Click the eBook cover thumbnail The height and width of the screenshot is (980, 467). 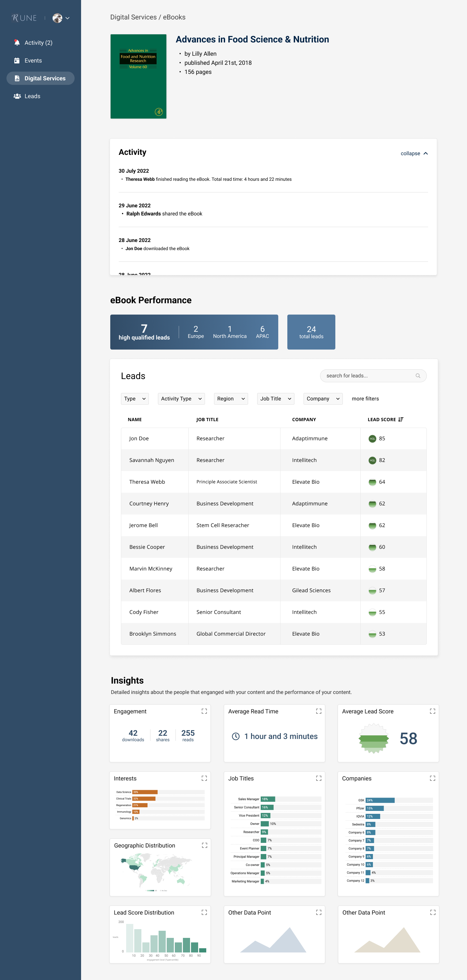tap(138, 76)
